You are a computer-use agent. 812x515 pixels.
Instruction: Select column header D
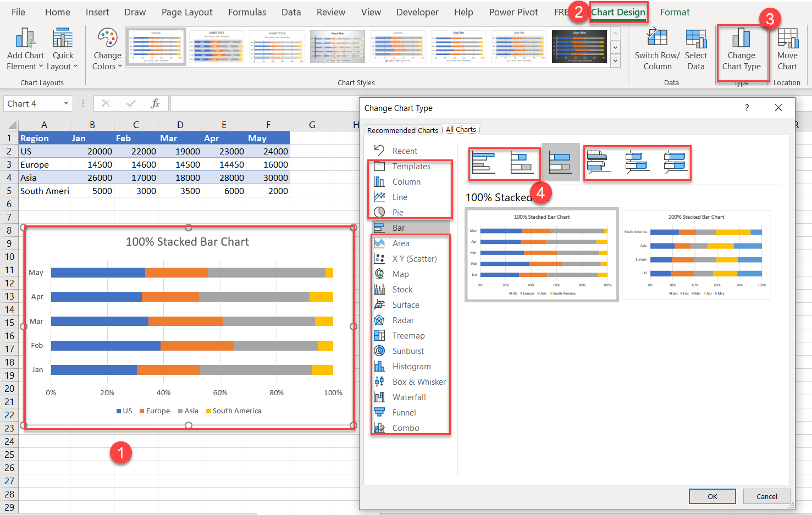click(180, 125)
